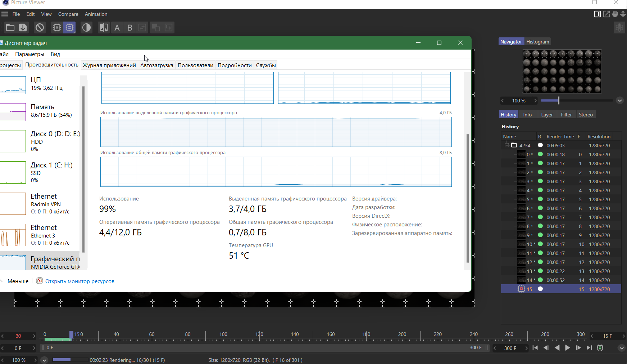The image size is (627, 364).
Task: Collapse the 4234 history folder
Action: point(506,145)
